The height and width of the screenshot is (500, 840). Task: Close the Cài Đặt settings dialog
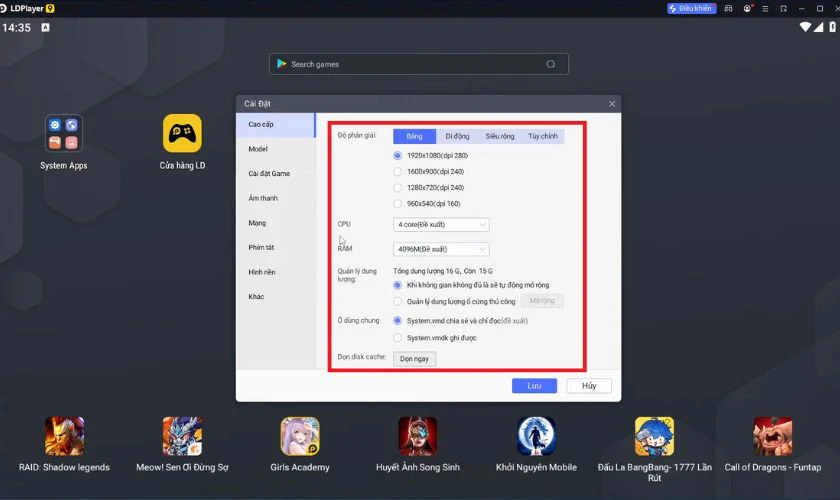[612, 103]
